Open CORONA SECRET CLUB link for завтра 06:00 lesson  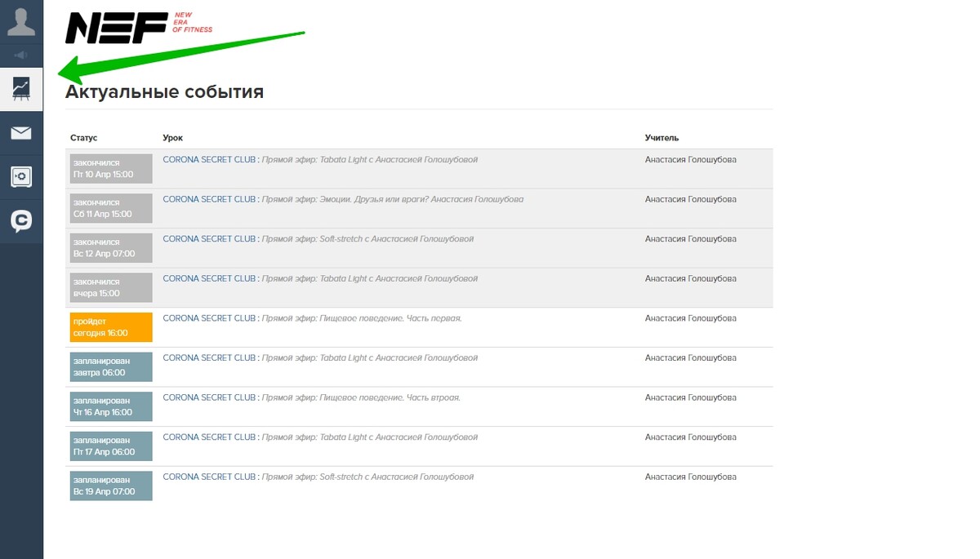click(x=210, y=357)
